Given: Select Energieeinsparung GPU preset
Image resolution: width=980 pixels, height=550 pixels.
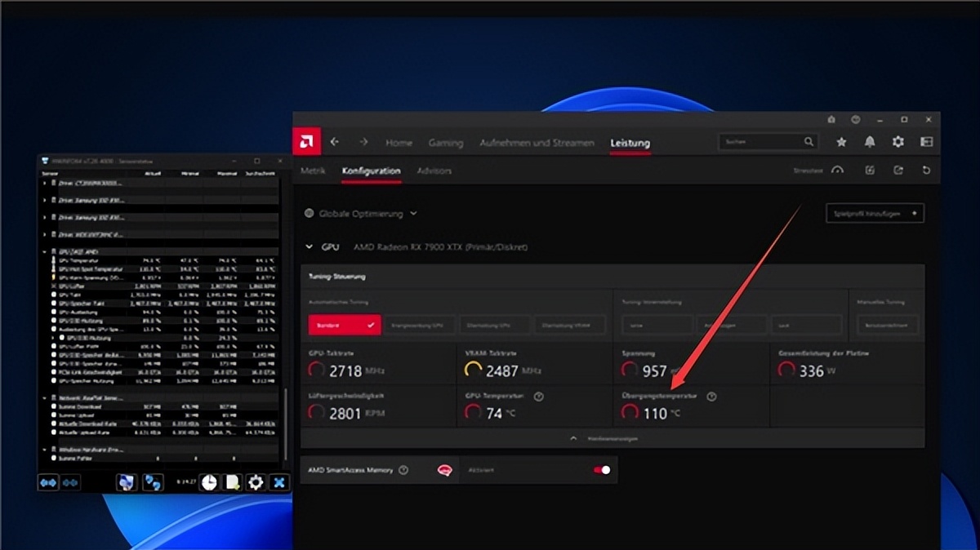Looking at the screenshot, I should [x=419, y=325].
